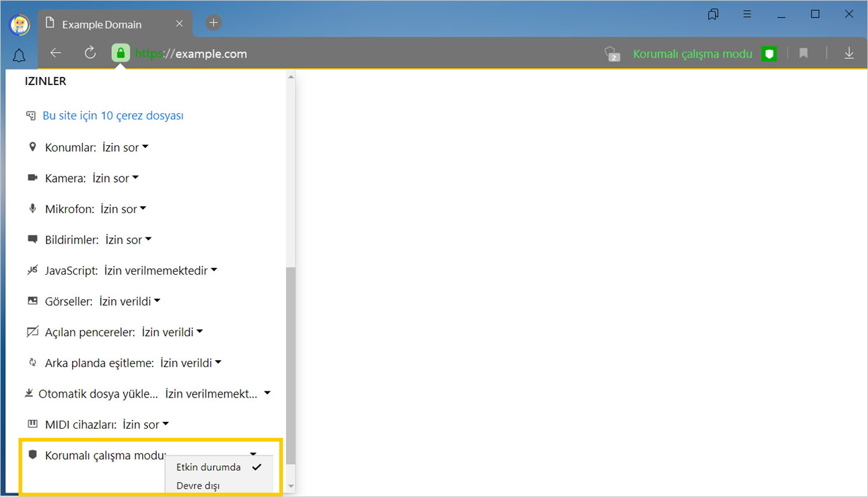
Task: Open the Bildirimler permission dropdown
Action: (x=128, y=240)
